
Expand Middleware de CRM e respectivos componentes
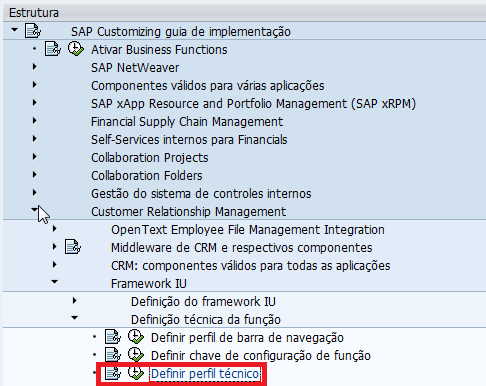[55, 247]
